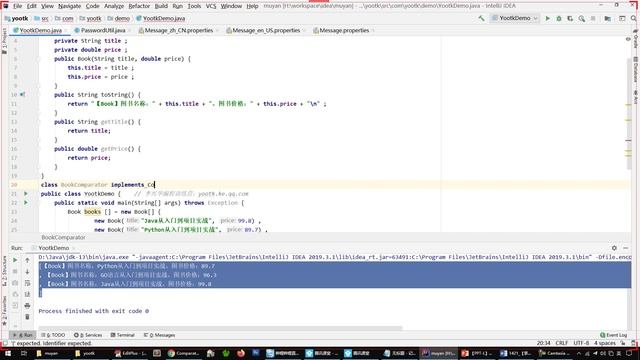Run YootkDemo with the green play icon in the top toolbar
The width and height of the screenshot is (640, 360).
[548, 18]
